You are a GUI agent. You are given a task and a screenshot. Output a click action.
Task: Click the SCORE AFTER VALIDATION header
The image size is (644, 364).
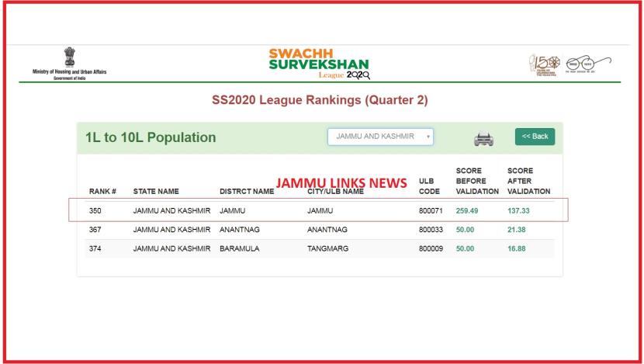528,181
